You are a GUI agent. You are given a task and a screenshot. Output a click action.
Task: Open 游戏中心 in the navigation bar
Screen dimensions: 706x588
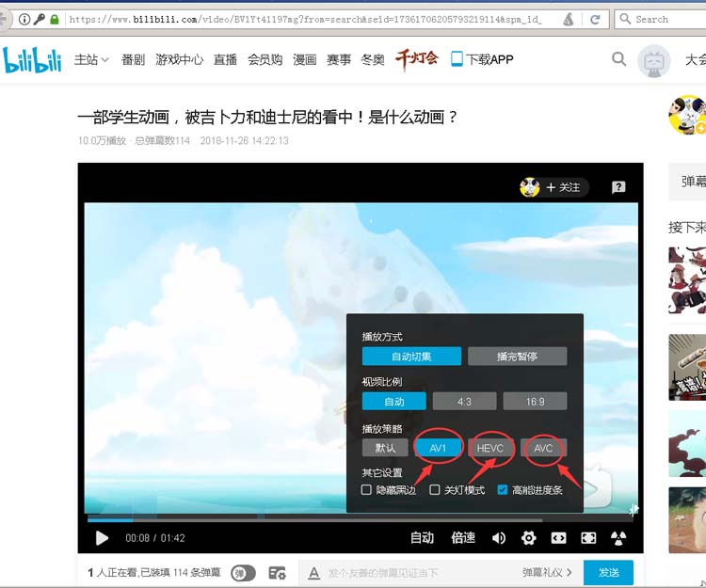179,59
